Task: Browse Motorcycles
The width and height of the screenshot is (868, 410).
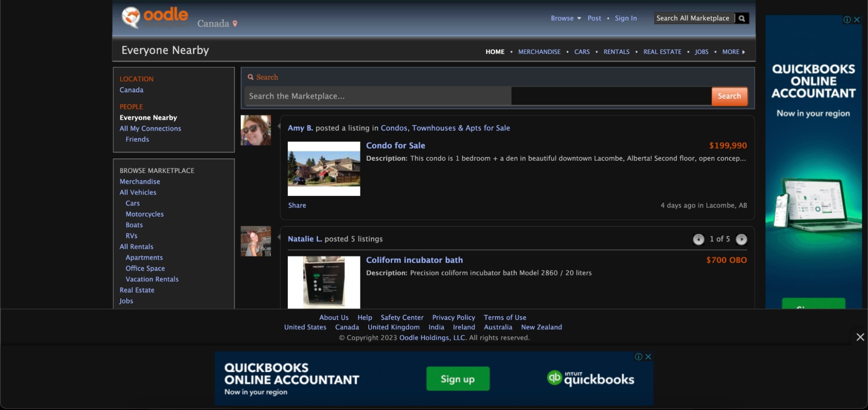Action: 145,214
